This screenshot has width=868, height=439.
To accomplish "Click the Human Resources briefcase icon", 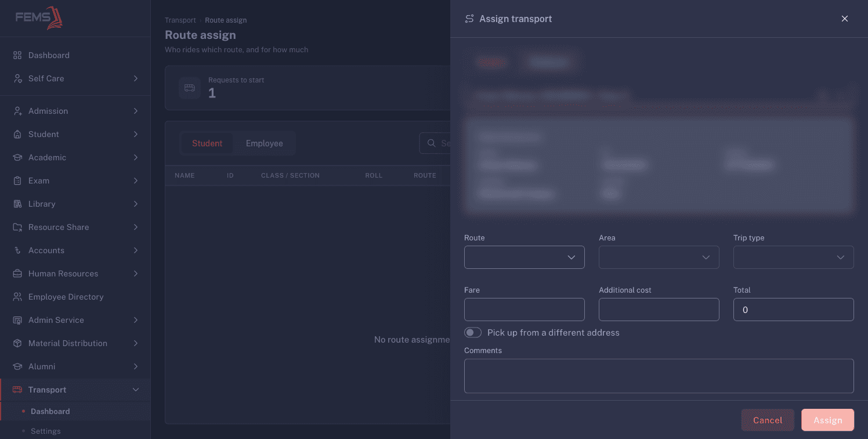I will pos(17,274).
